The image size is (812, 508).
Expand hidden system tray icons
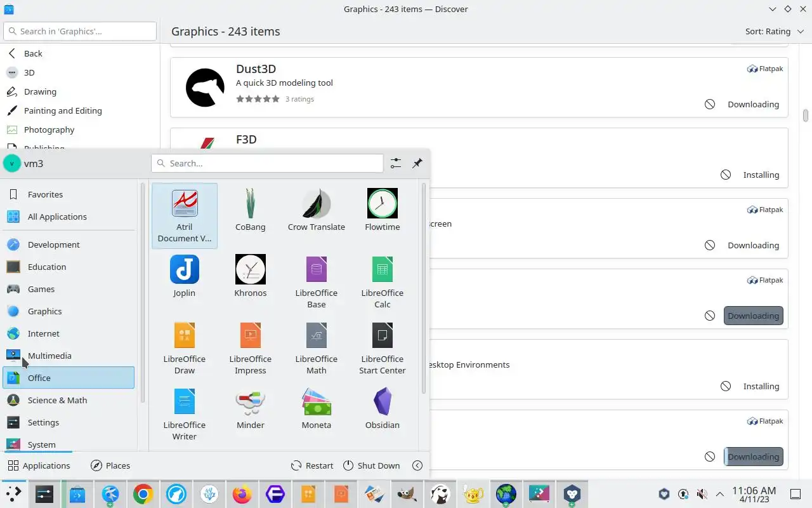click(x=720, y=494)
